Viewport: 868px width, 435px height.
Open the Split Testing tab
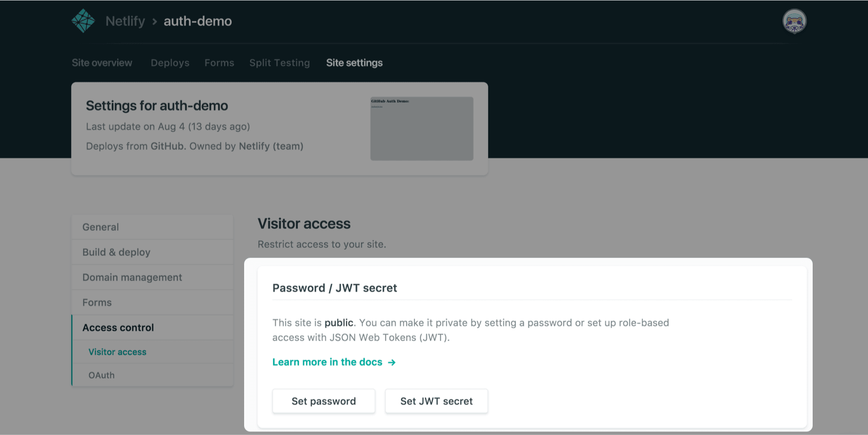tap(279, 63)
